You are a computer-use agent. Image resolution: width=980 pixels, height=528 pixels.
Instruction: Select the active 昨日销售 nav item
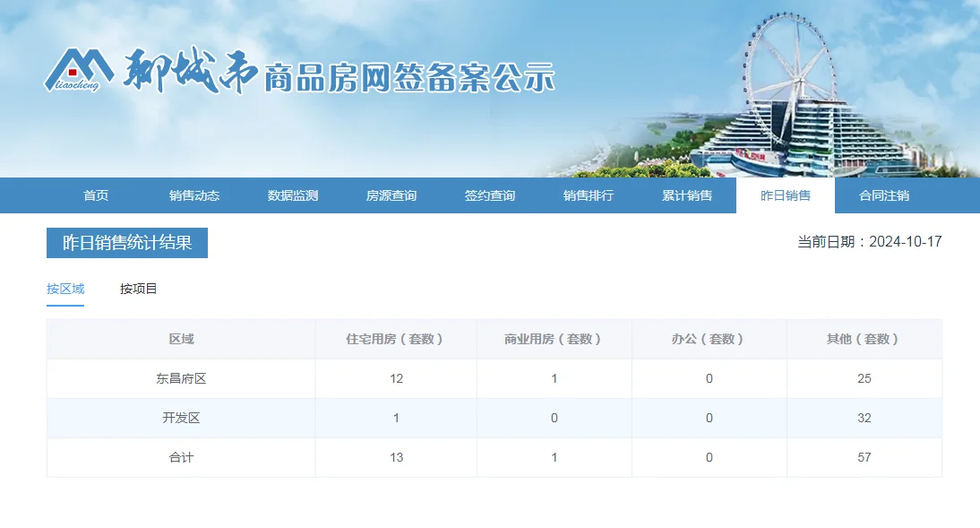pyautogui.click(x=786, y=195)
